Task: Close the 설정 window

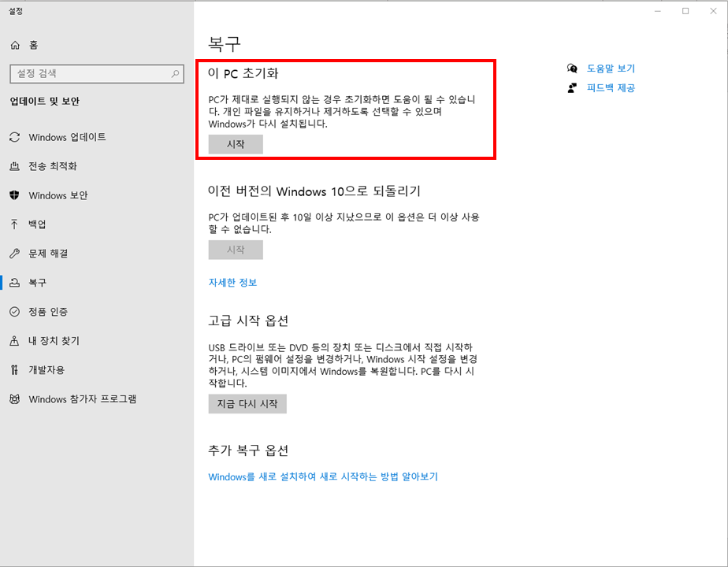Action: click(x=713, y=11)
